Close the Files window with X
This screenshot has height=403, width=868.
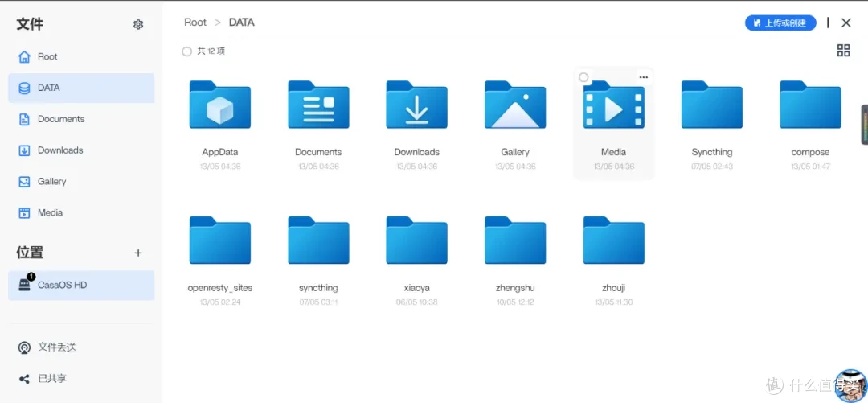pyautogui.click(x=845, y=23)
